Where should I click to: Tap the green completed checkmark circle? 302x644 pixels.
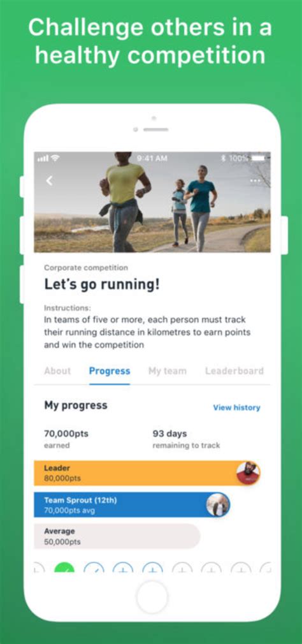click(x=64, y=568)
